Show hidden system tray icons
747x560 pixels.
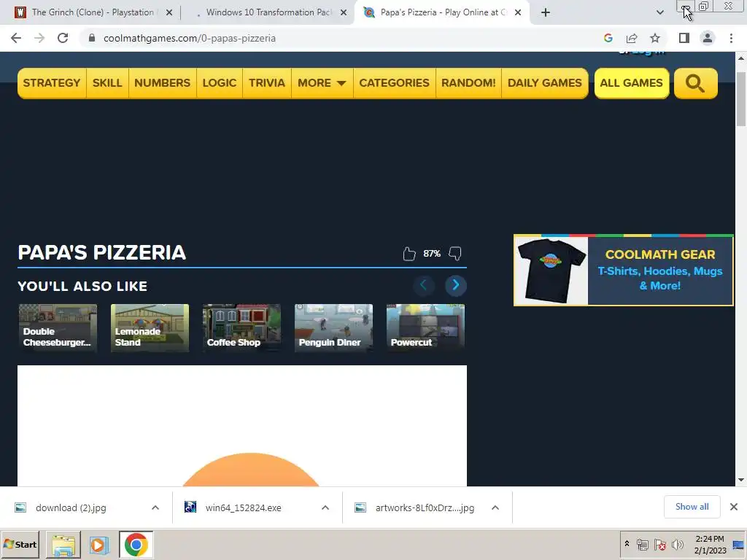click(627, 544)
